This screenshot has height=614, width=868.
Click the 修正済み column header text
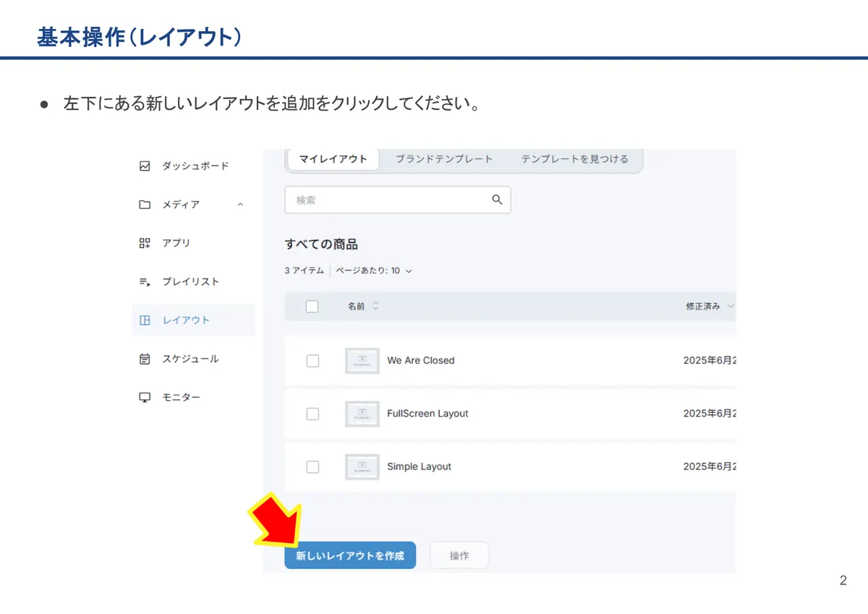click(x=703, y=306)
